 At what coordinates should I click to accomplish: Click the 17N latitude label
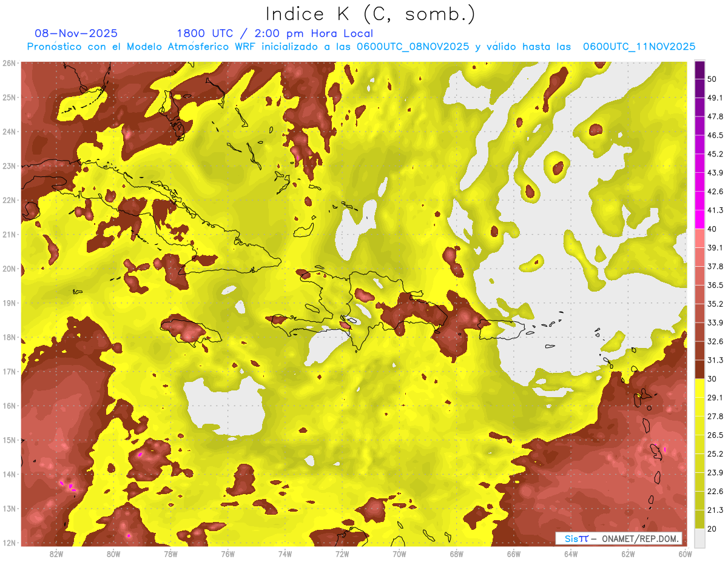pos(9,372)
